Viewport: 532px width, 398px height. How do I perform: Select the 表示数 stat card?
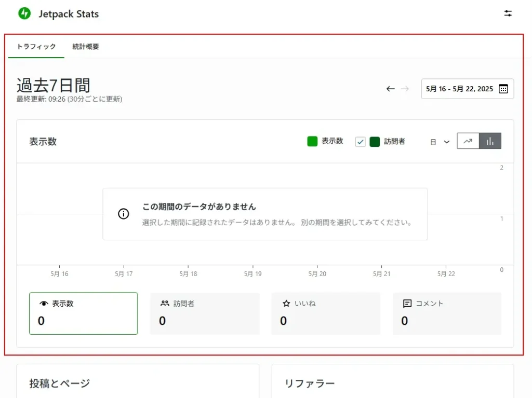84,313
